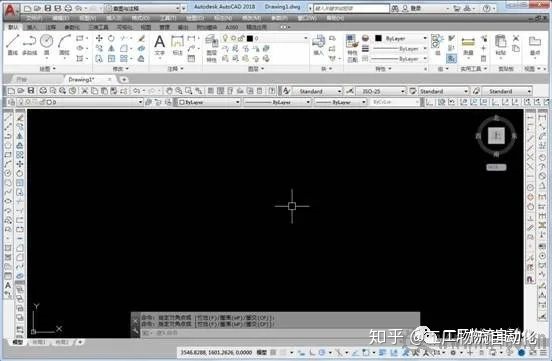The image size is (552, 361).
Task: Click Save icon in Quick Access toolbar
Action: [48, 8]
